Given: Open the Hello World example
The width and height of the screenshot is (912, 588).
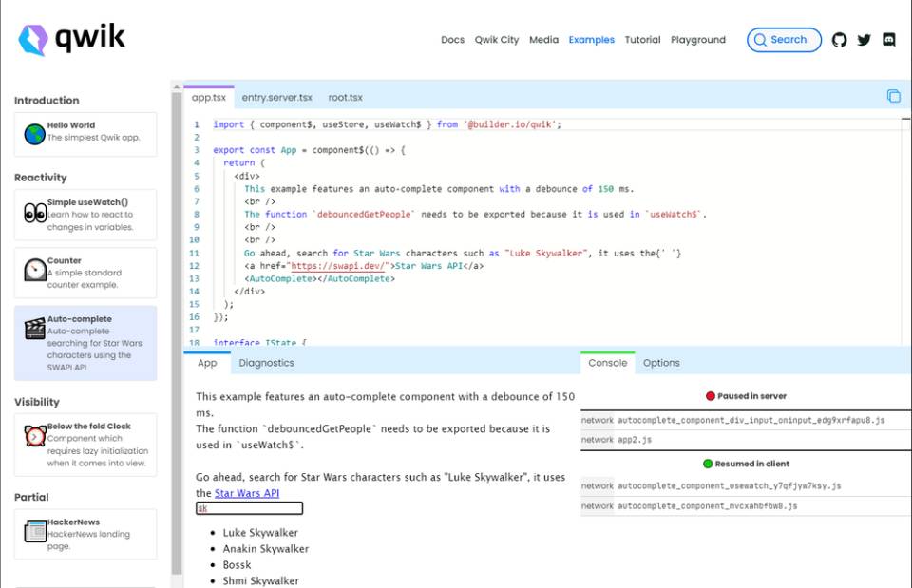Looking at the screenshot, I should [85, 134].
